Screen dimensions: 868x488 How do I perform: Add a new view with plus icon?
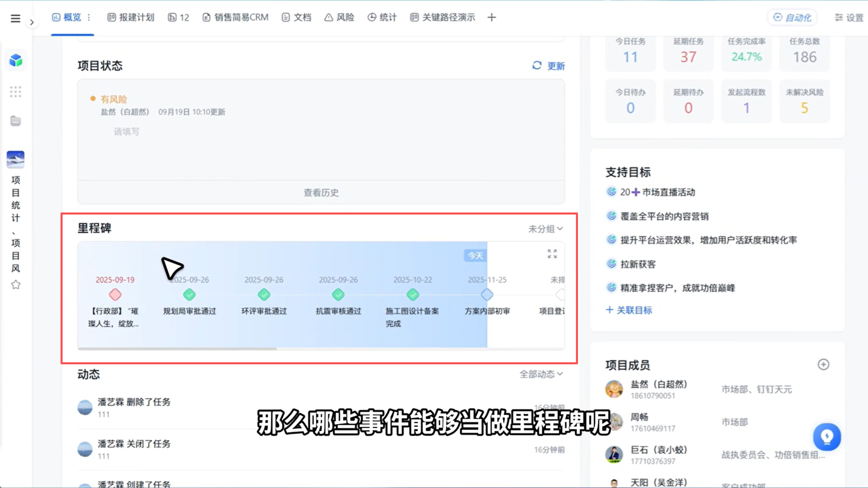(491, 17)
